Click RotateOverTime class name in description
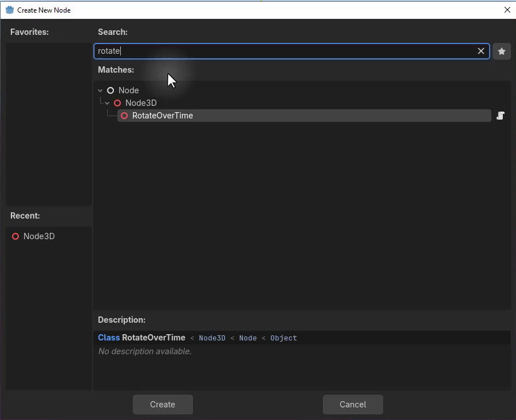 (153, 338)
